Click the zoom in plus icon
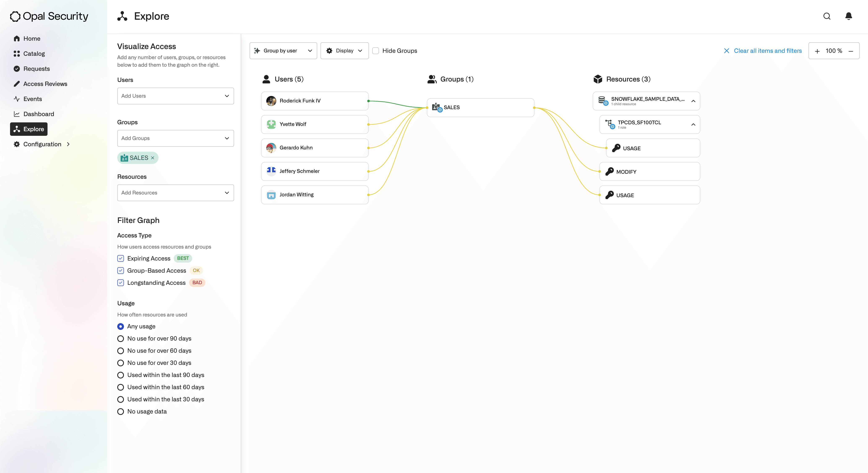 [817, 51]
